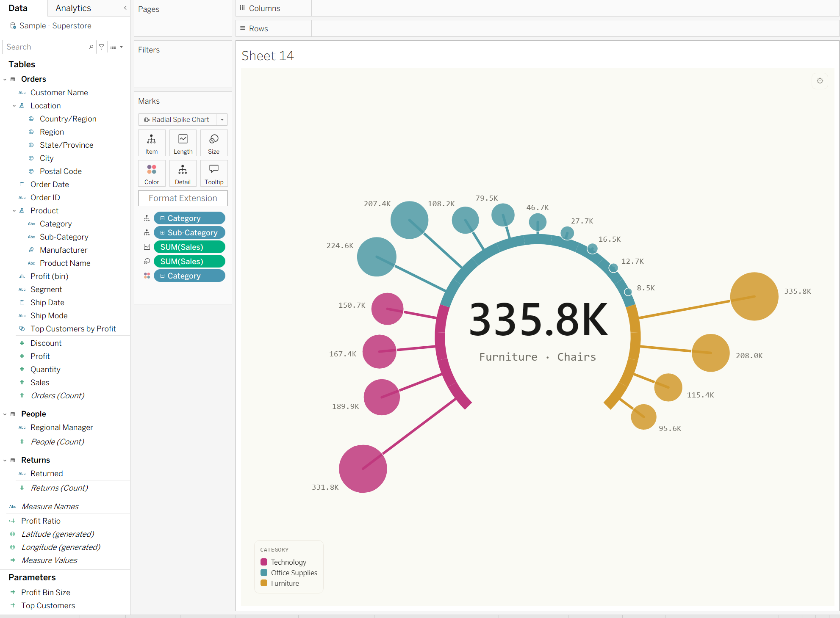The height and width of the screenshot is (618, 840).
Task: Click the 335.8K Furniture Chairs bubble
Action: click(x=754, y=296)
